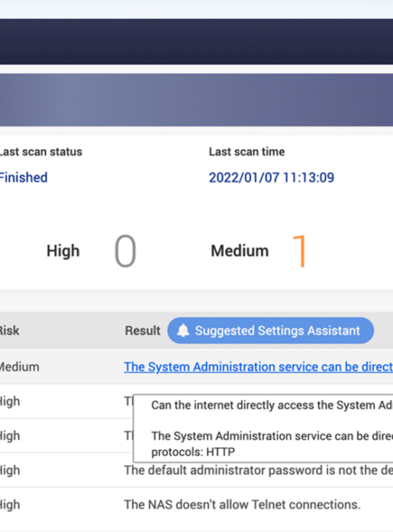Image resolution: width=393 pixels, height=532 pixels.
Task: Click the Result column header
Action: [142, 331]
